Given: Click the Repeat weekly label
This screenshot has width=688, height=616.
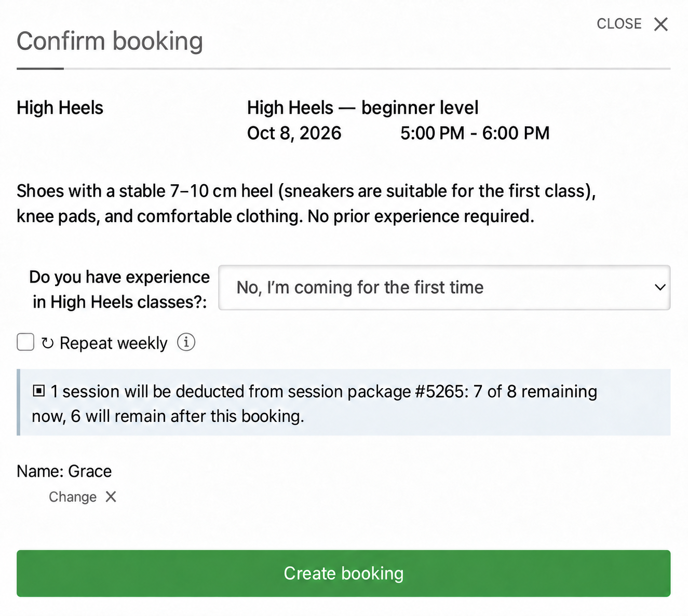Looking at the screenshot, I should click(x=114, y=343).
